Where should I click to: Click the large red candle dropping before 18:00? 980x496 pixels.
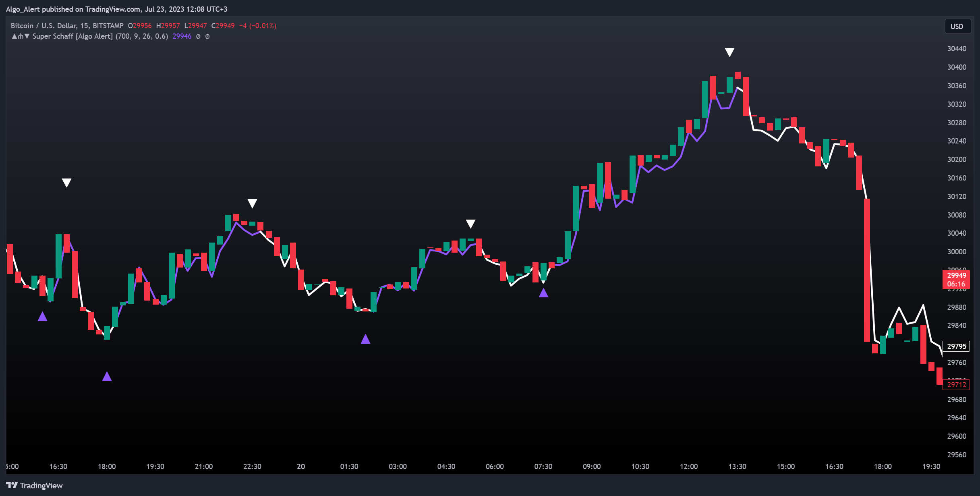tap(867, 270)
